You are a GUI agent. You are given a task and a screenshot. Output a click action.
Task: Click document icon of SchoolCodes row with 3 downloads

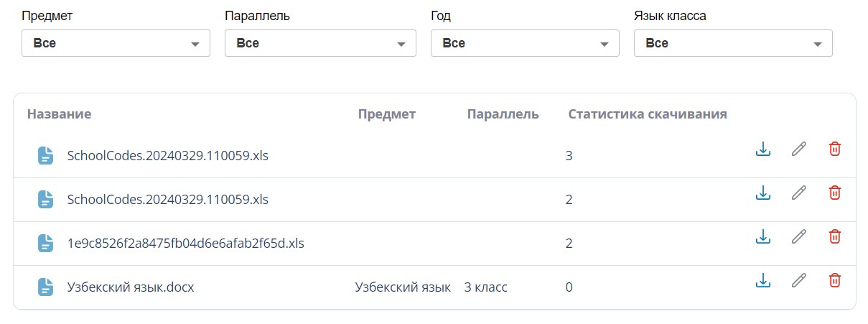(x=46, y=155)
